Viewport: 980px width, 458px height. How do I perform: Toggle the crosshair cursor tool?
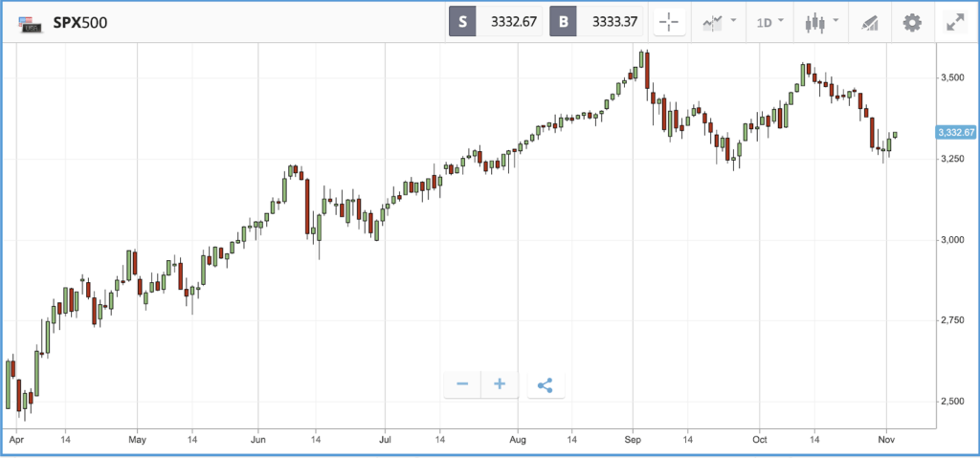click(x=669, y=23)
